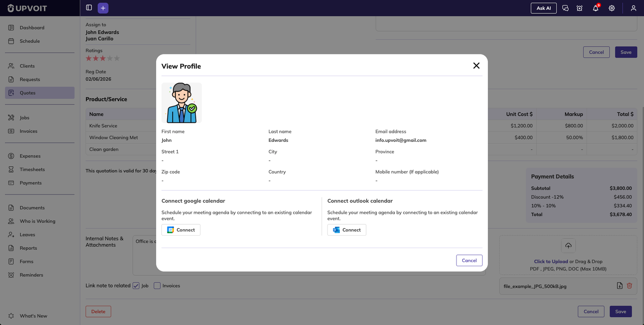Delete attached file with trash icon
The image size is (644, 325).
coord(630,286)
